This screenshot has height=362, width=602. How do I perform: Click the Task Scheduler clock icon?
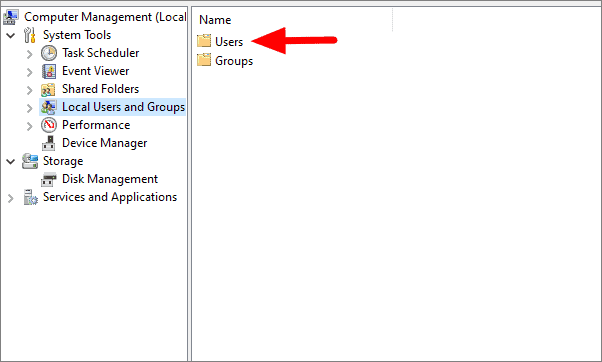pos(49,53)
